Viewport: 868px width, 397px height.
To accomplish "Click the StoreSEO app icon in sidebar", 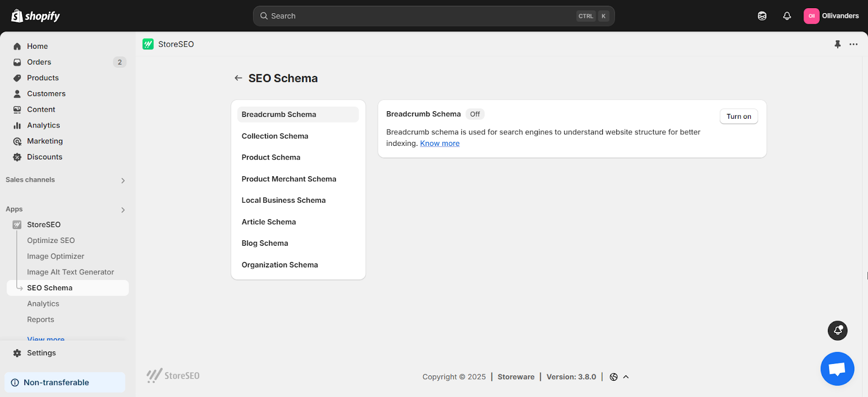I will pyautogui.click(x=17, y=225).
